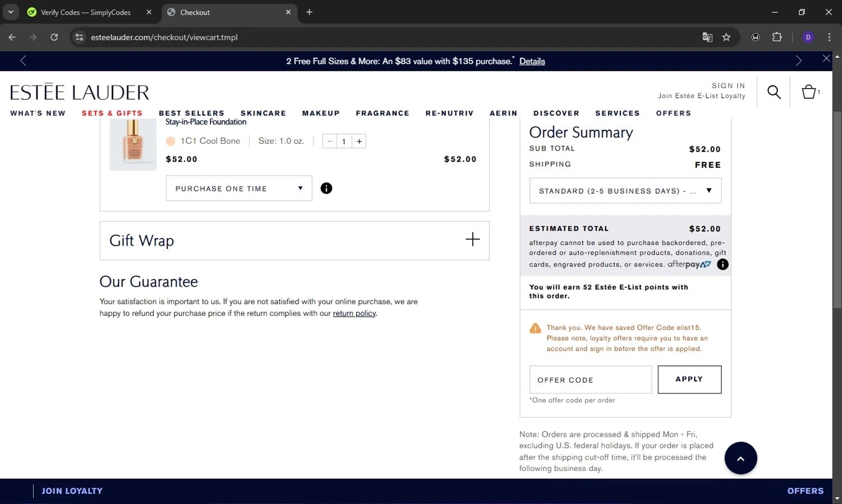Screen dimensions: 842x504
Task: Open the Fragrance menu
Action: coord(383,113)
